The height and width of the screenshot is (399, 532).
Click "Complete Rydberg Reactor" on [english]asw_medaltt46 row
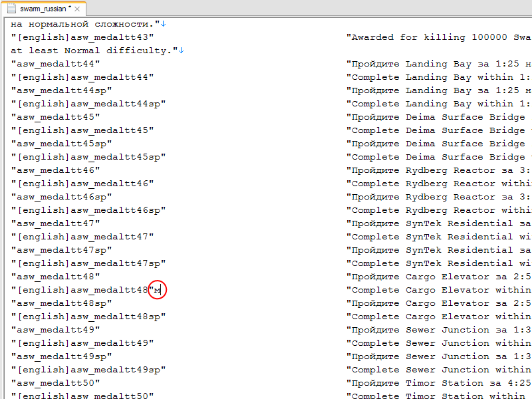point(439,184)
